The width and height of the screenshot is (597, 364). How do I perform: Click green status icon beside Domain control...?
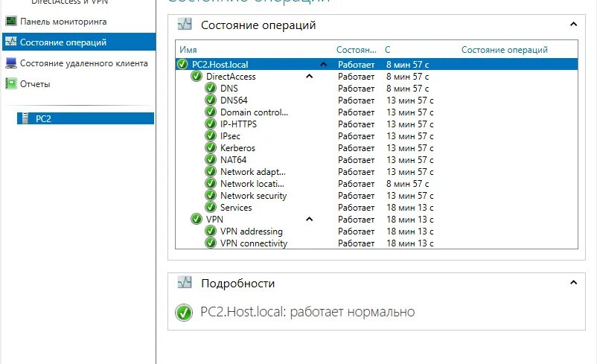211,112
